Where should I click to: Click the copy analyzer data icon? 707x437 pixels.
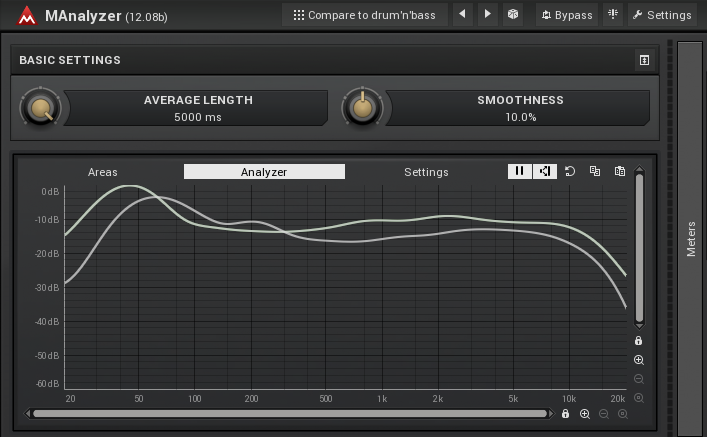[595, 171]
